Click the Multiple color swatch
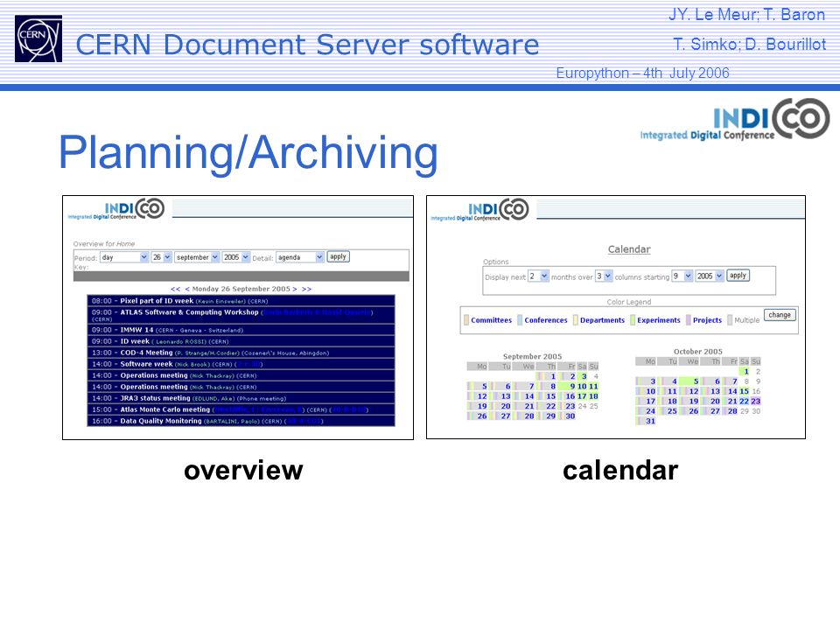 [x=730, y=320]
